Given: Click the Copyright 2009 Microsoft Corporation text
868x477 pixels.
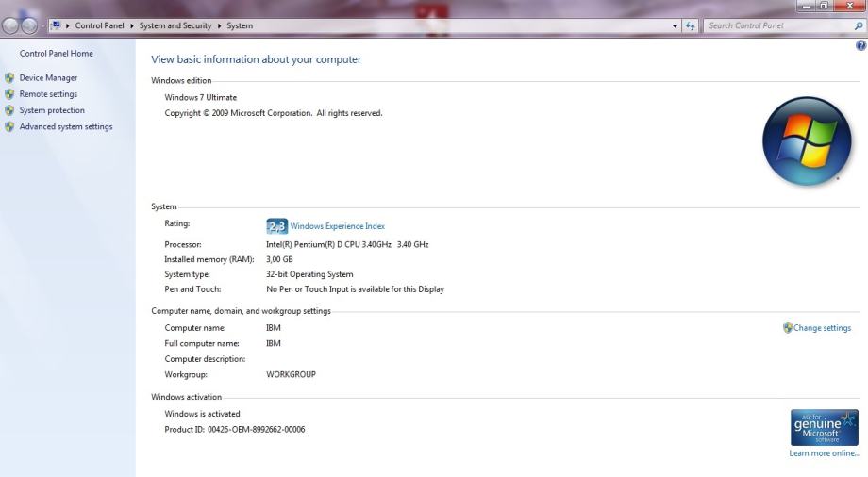Looking at the screenshot, I should (x=274, y=113).
